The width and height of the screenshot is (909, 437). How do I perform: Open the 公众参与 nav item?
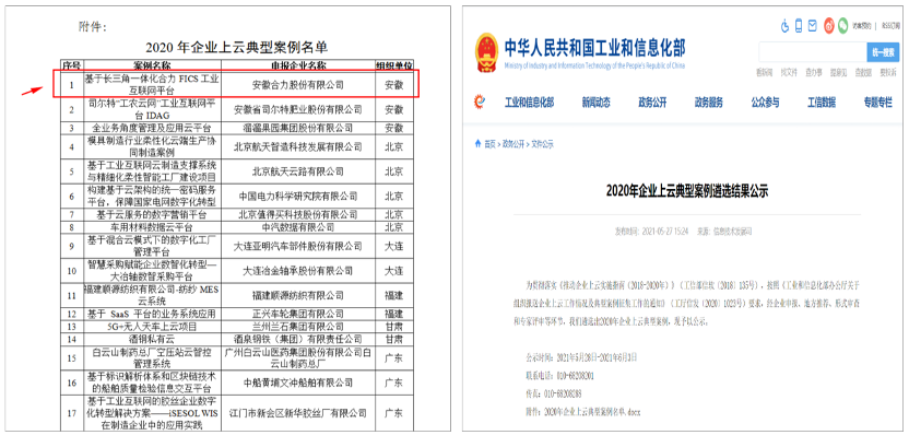pyautogui.click(x=765, y=103)
